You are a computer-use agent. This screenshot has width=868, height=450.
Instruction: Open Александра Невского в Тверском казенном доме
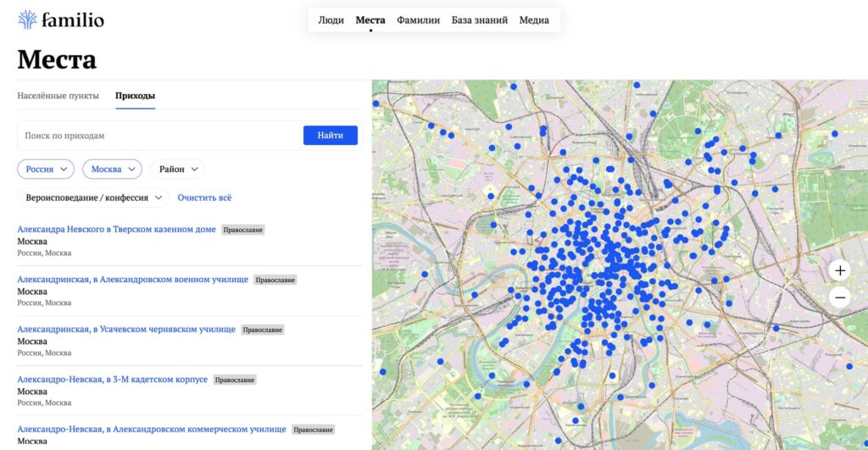(116, 229)
